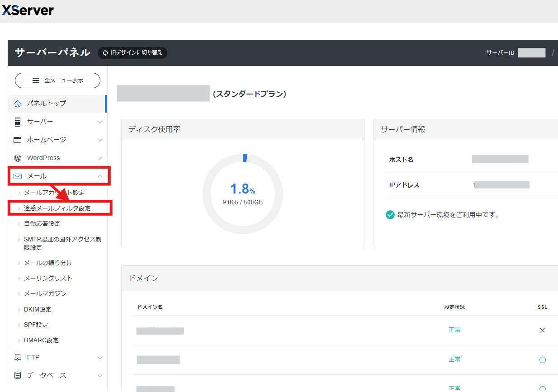Click the server icon beside サーバー

[18, 122]
